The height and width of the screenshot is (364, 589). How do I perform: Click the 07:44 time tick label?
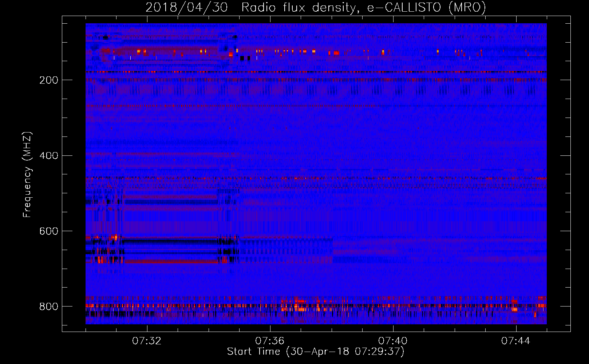pos(516,341)
